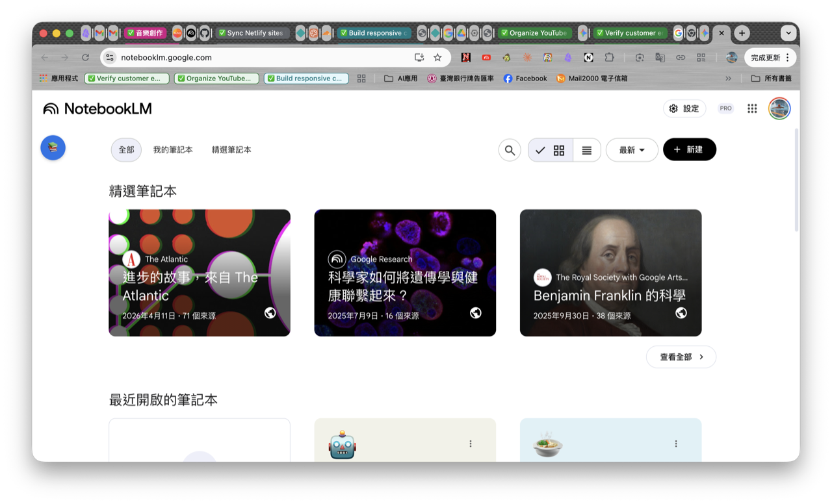Open the Google apps grid icon
832x504 pixels.
pyautogui.click(x=752, y=108)
